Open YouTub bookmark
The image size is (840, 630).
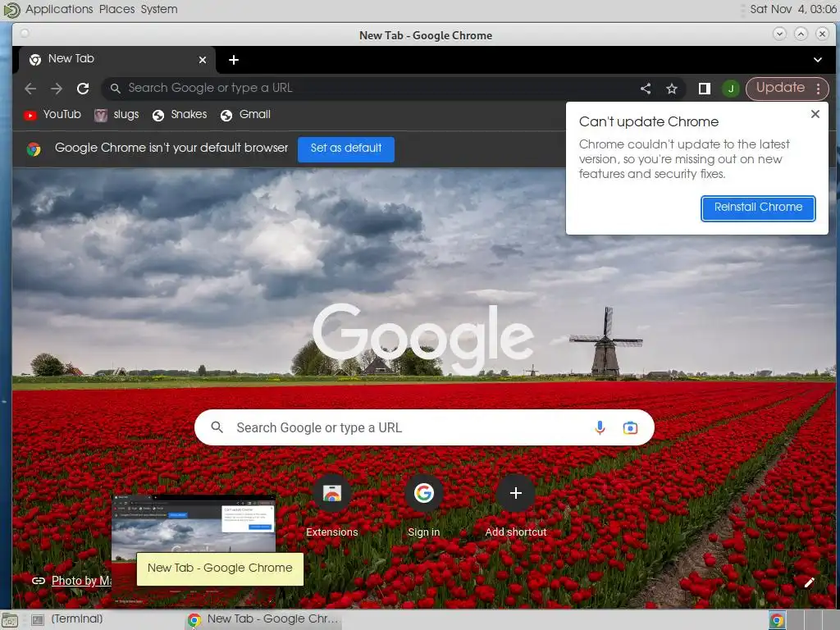tap(52, 115)
